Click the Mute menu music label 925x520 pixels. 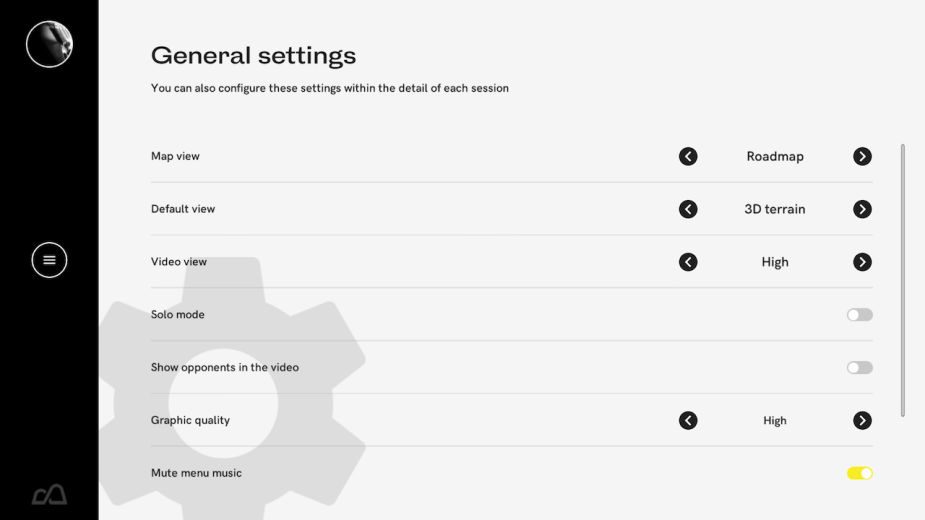[196, 473]
